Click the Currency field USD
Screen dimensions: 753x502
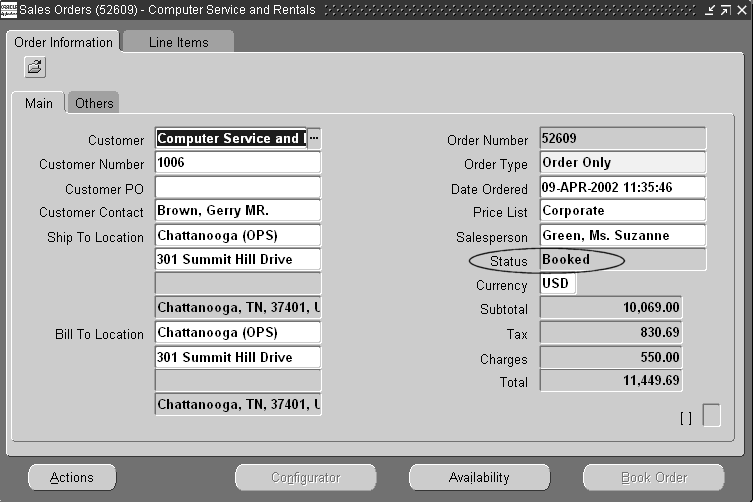[558, 283]
